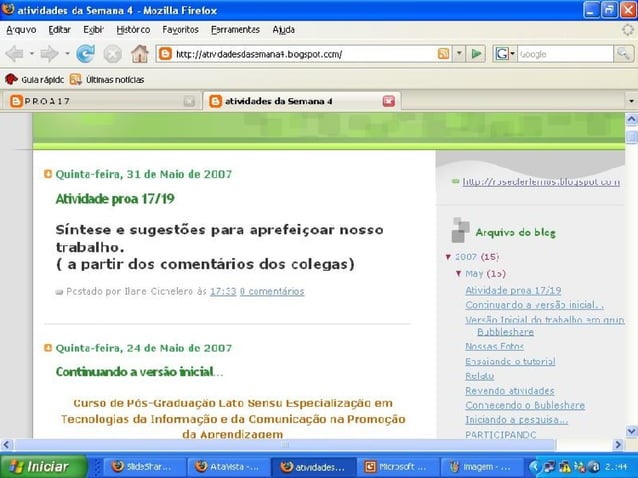
Task: Close the 'atividades da Semana 4' tab
Action: click(388, 101)
